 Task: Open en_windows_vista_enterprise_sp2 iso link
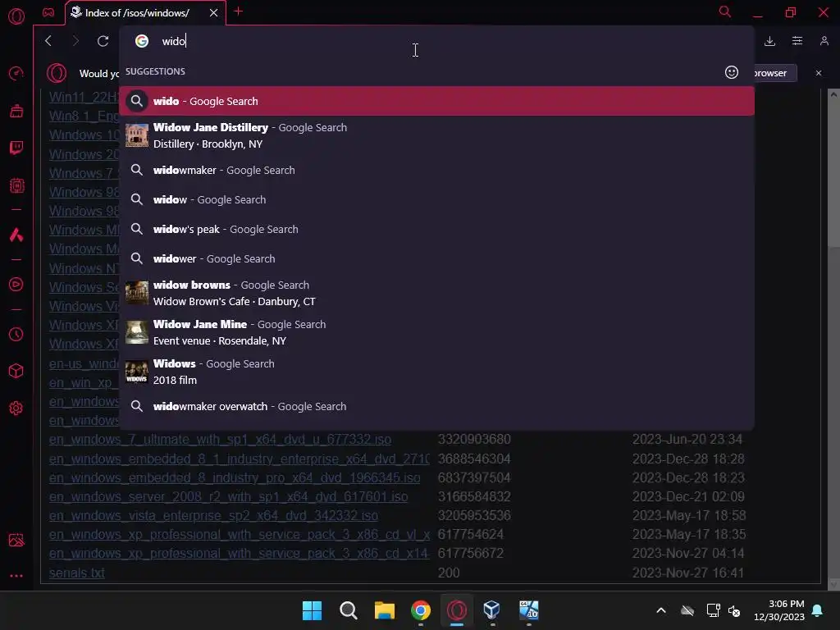point(213,515)
